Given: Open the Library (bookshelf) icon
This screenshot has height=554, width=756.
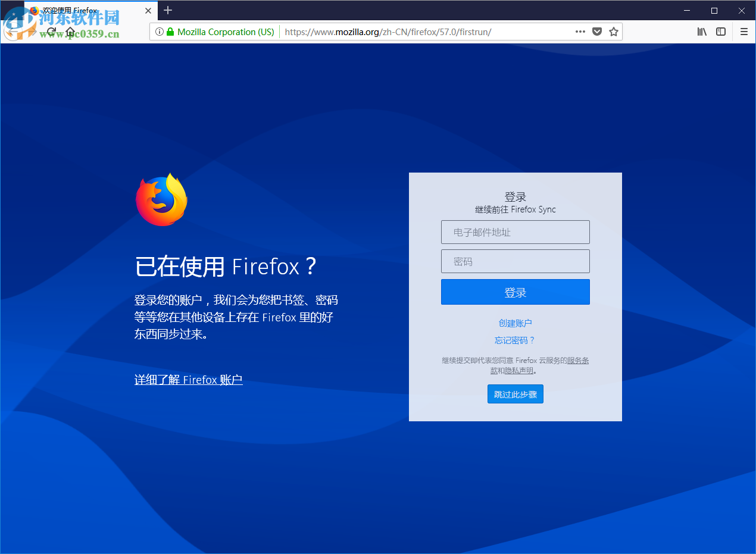Looking at the screenshot, I should click(x=701, y=32).
